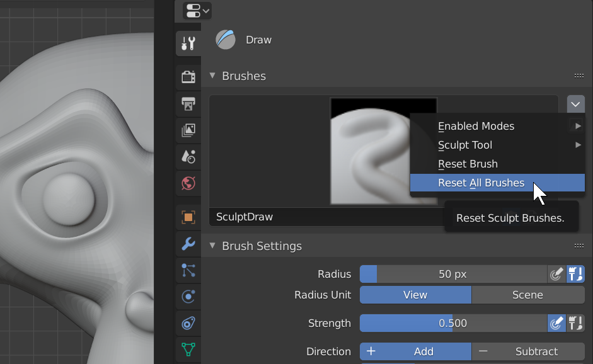The image size is (593, 364).
Task: Open the Sculpt Tool submenu
Action: click(x=465, y=145)
